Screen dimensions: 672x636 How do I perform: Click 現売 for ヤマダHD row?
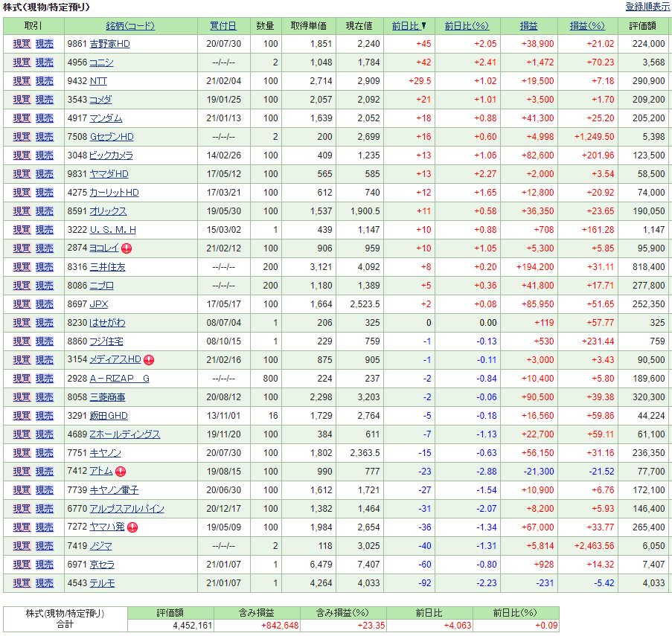click(44, 174)
